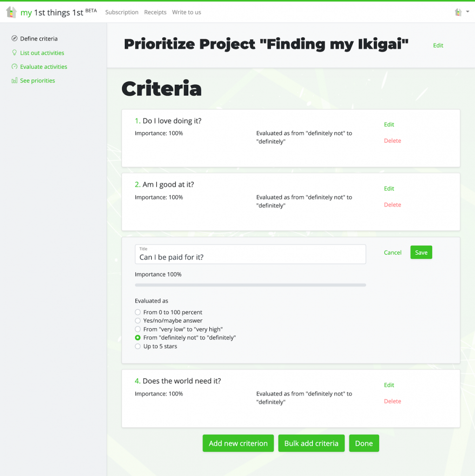Save the criterion being edited
475x476 pixels.
[421, 252]
